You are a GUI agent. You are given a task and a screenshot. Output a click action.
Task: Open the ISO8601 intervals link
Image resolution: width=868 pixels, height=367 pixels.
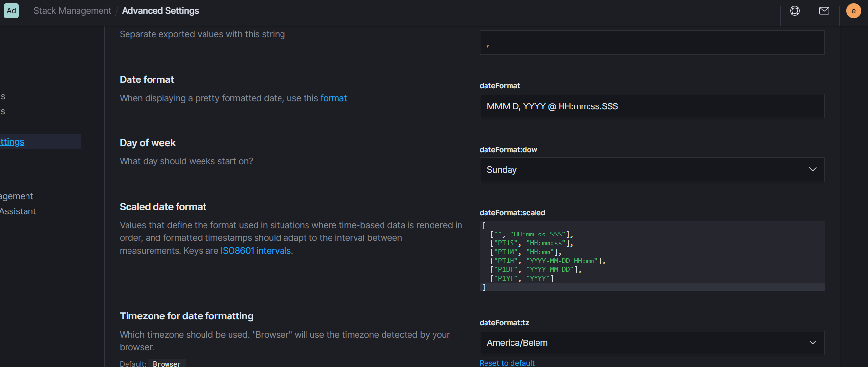point(256,251)
